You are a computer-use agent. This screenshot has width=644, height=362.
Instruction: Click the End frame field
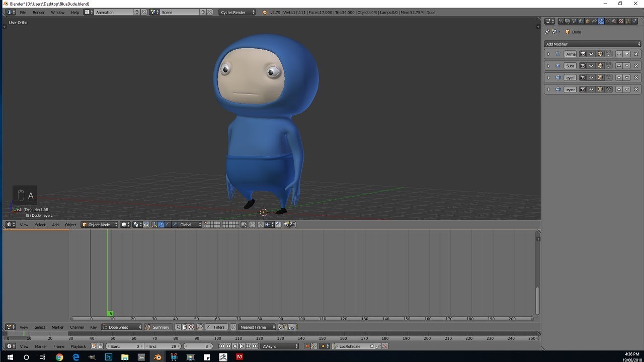point(163,346)
